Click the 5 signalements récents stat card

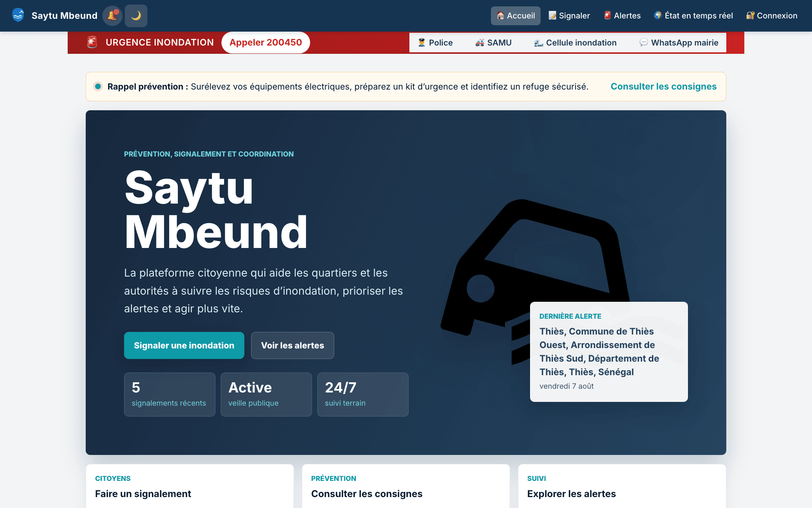coord(170,394)
